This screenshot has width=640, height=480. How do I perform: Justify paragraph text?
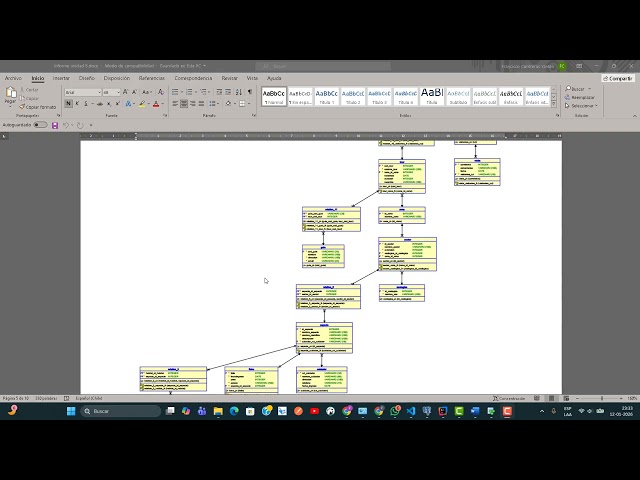pyautogui.click(x=201, y=104)
